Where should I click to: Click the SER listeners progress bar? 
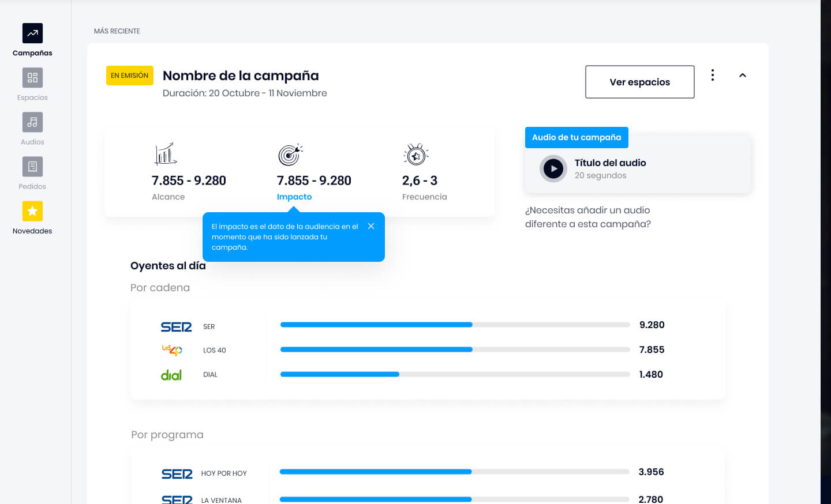coord(455,325)
